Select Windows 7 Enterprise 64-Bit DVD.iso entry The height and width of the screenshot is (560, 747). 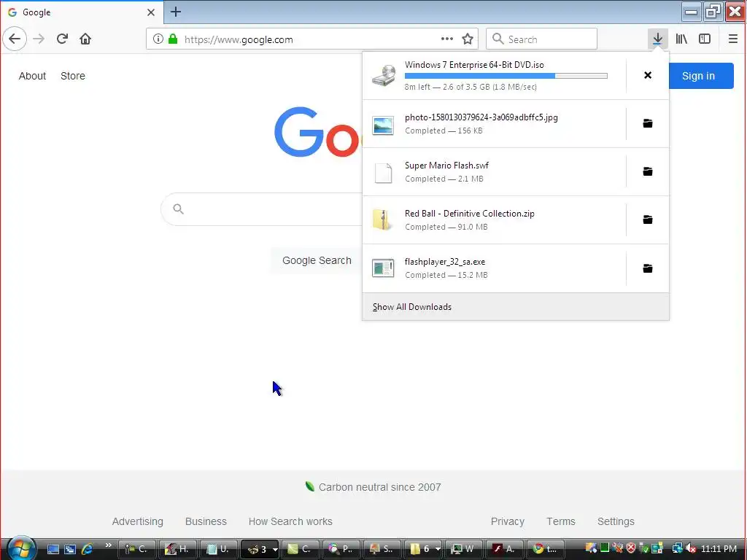494,76
